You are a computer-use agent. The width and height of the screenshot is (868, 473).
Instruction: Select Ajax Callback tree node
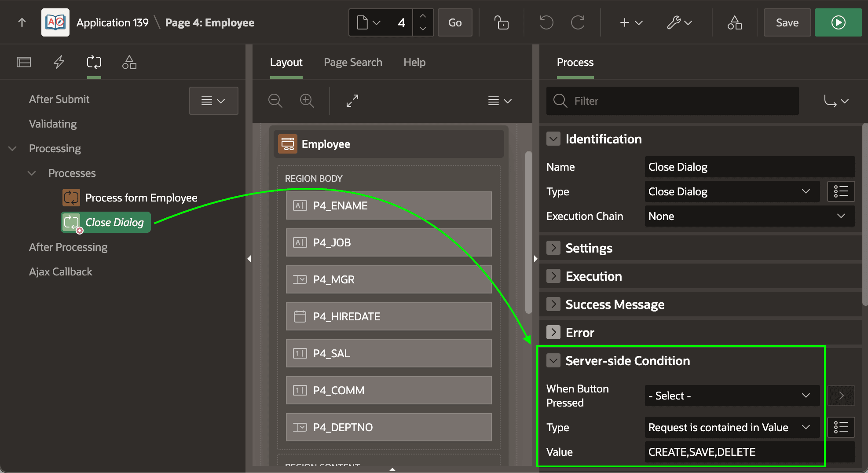pos(61,271)
